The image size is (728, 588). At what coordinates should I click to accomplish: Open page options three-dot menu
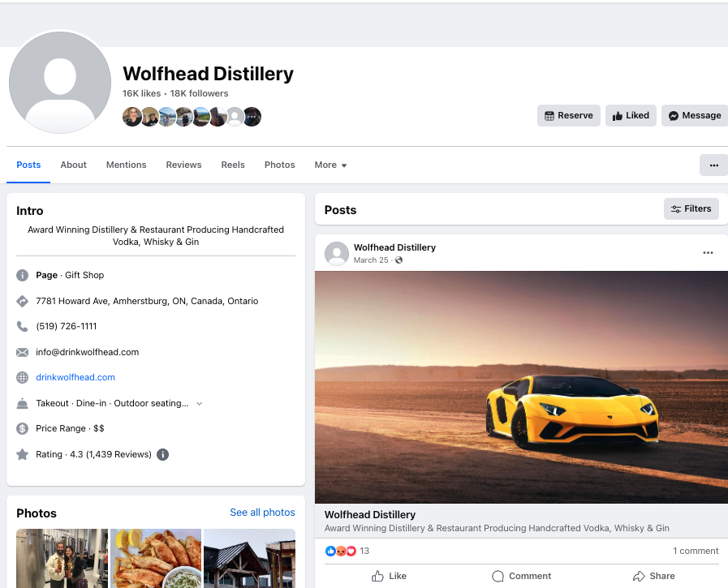713,165
